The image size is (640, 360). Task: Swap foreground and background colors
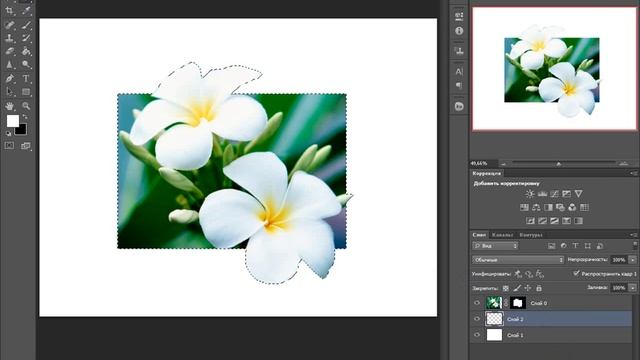click(x=24, y=117)
